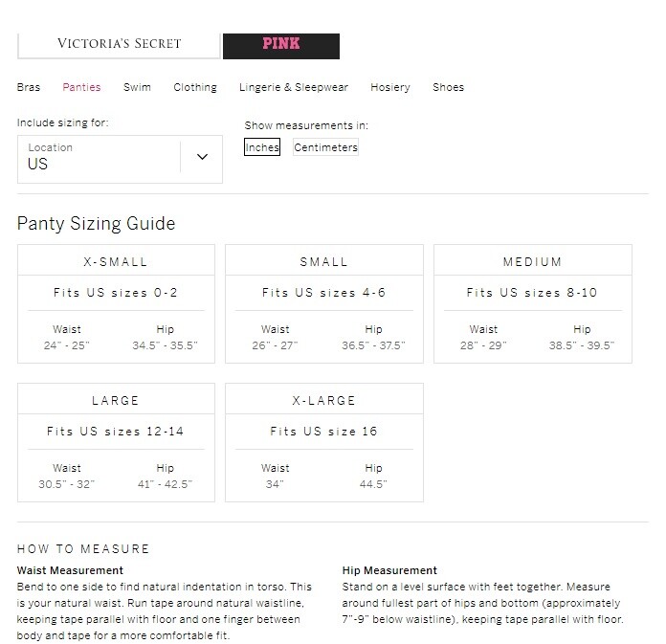Image resolution: width=666 pixels, height=644 pixels.
Task: Click the Hip Measurement heading
Action: pos(389,570)
